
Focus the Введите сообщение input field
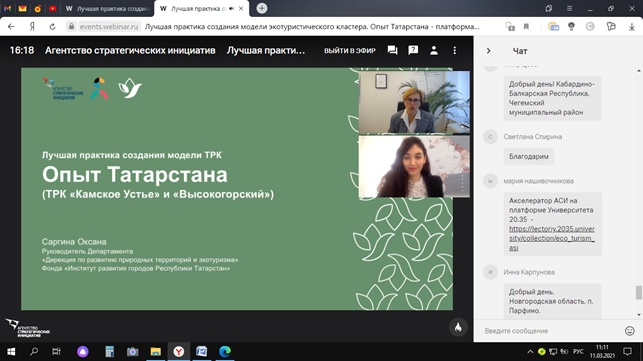(550, 331)
